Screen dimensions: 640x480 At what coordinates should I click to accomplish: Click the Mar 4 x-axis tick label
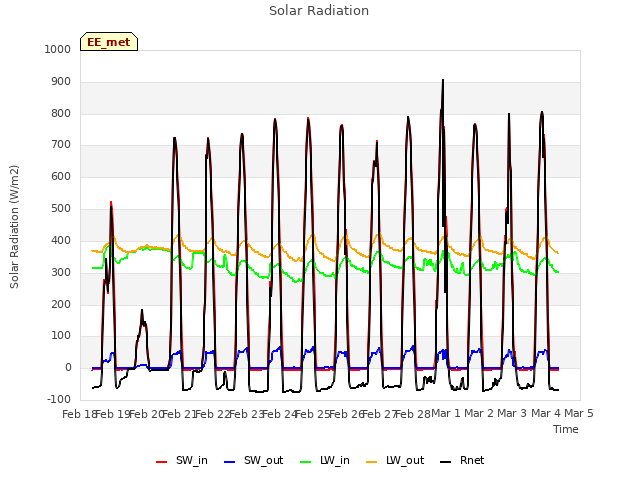click(546, 413)
